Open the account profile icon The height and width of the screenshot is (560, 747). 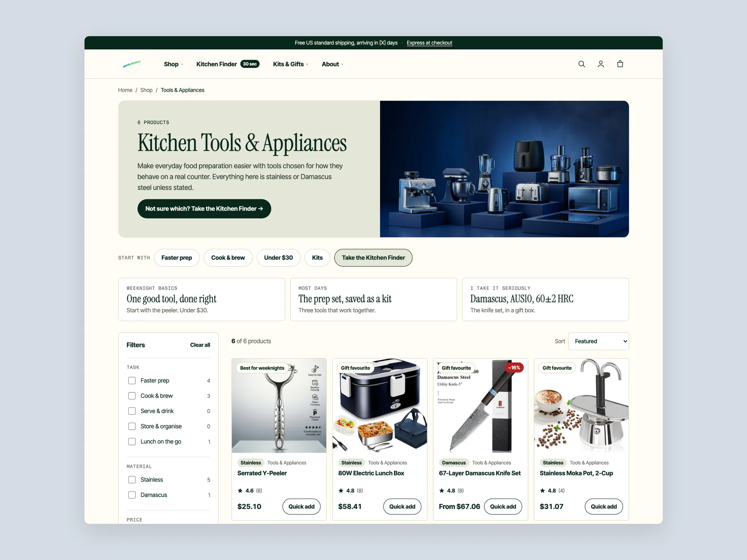tap(601, 64)
